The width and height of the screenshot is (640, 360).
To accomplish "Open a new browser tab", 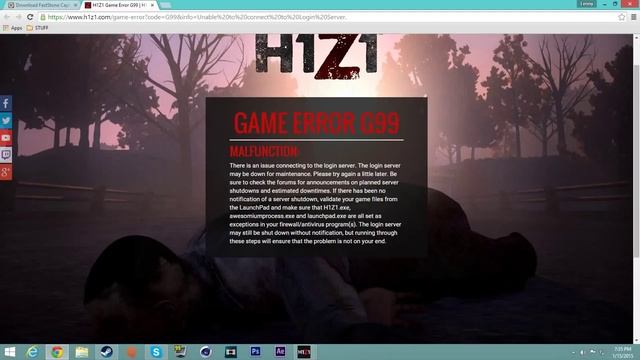I will tap(165, 5).
